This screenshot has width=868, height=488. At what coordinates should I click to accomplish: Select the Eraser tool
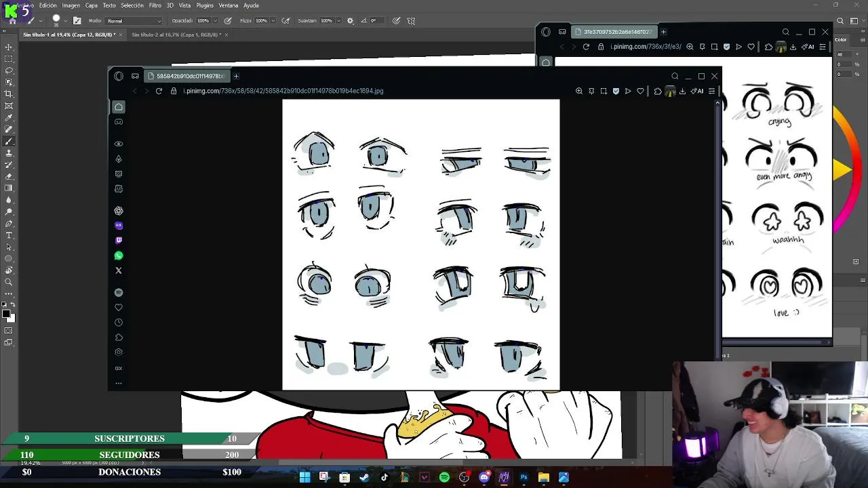(9, 176)
